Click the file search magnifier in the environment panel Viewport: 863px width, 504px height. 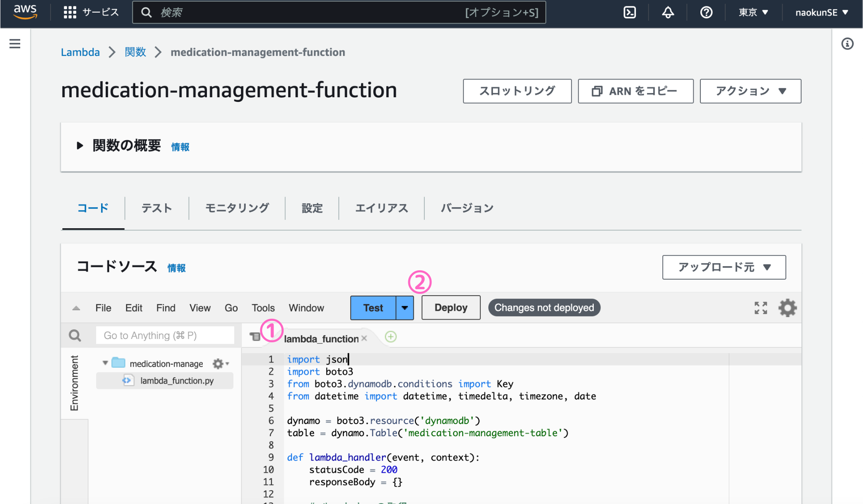click(x=75, y=335)
